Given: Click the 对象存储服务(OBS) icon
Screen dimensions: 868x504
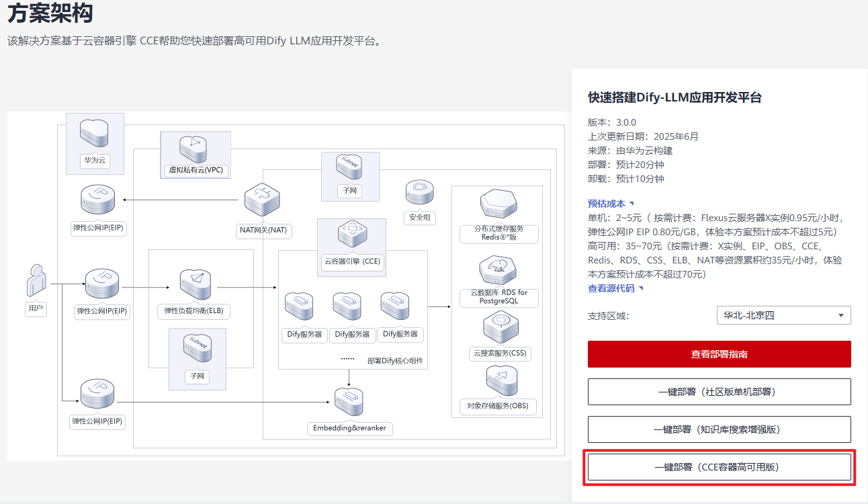Looking at the screenshot, I should [x=501, y=382].
